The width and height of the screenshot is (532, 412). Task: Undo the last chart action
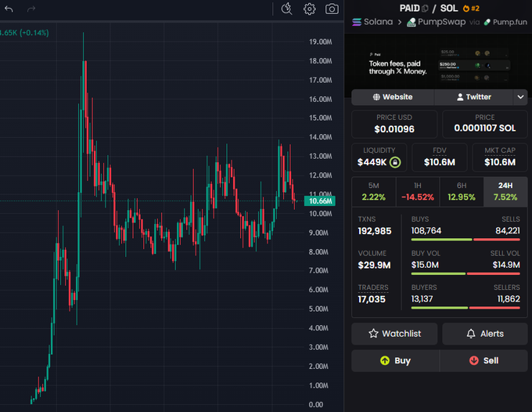(x=9, y=9)
